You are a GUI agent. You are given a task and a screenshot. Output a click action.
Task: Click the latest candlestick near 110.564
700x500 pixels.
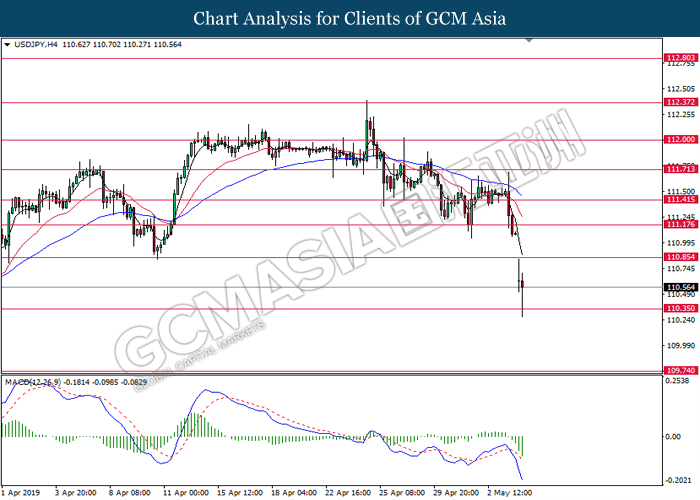(x=522, y=288)
